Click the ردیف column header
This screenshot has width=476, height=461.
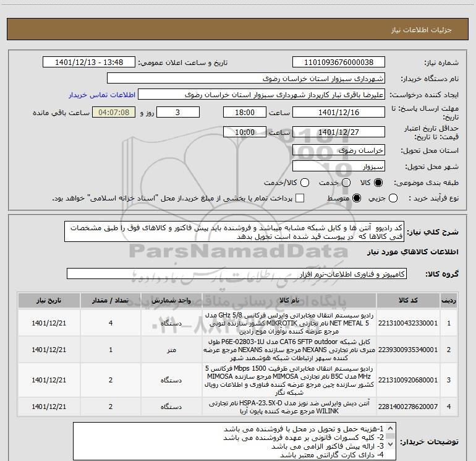(x=449, y=301)
